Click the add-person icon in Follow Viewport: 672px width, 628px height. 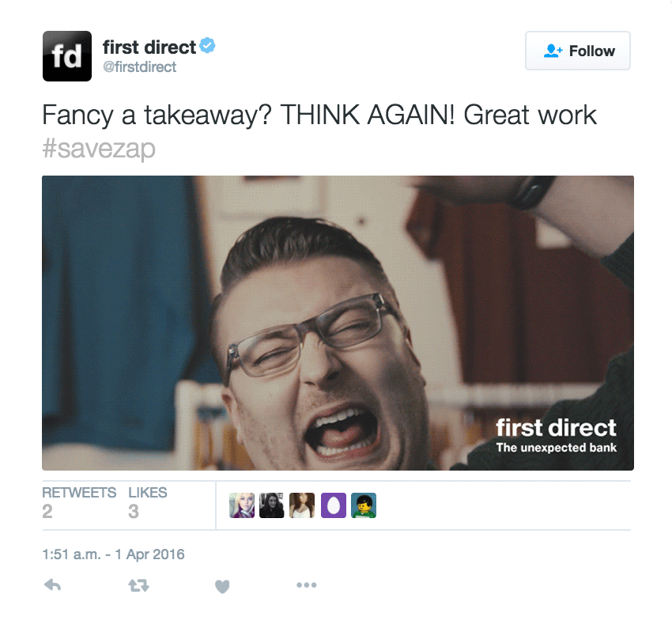click(553, 51)
